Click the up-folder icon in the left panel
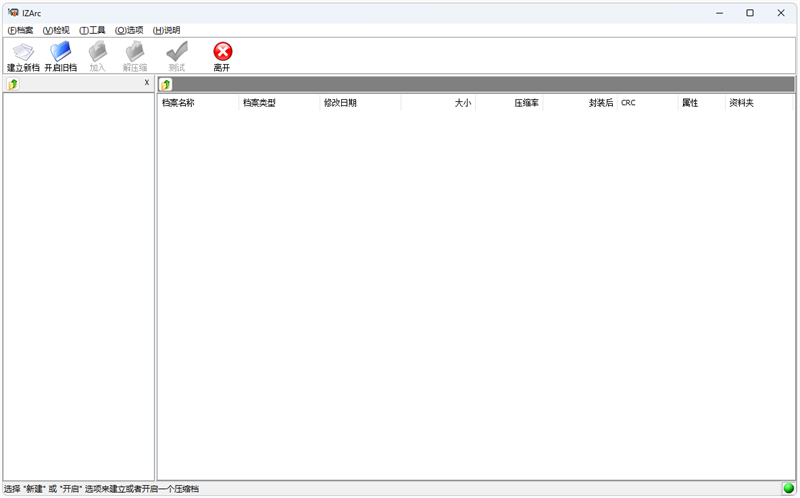Viewport: 800px width, 498px height. [13, 84]
